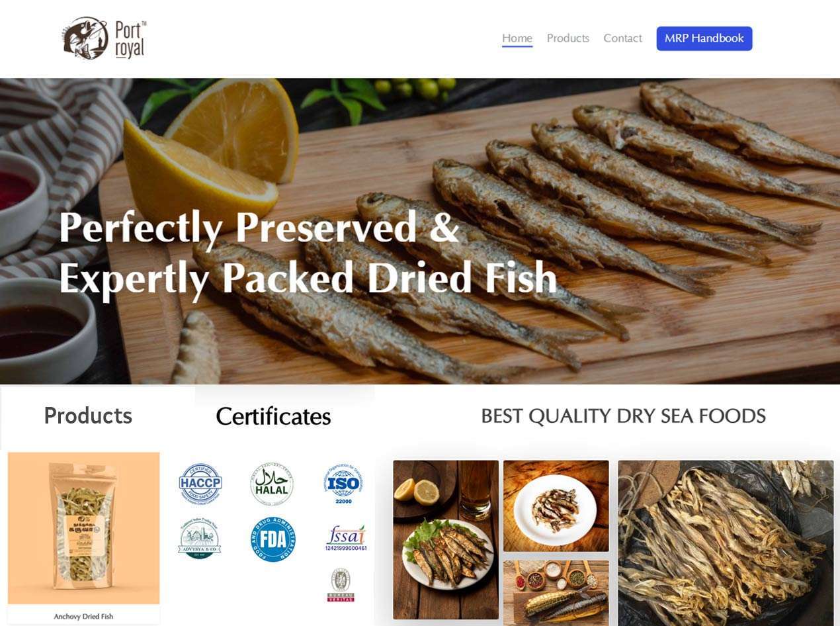
Task: View the white plate of dried fish photo
Action: [556, 506]
